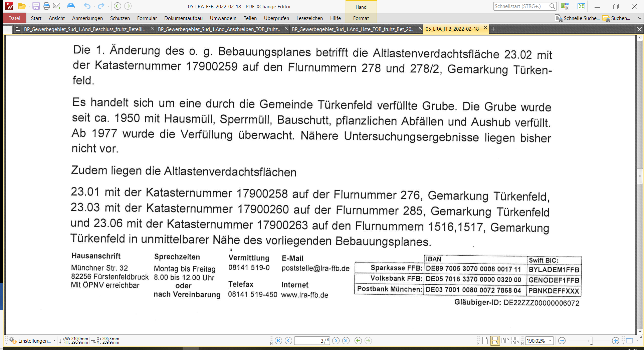
Task: Go to the next page
Action: click(x=336, y=341)
